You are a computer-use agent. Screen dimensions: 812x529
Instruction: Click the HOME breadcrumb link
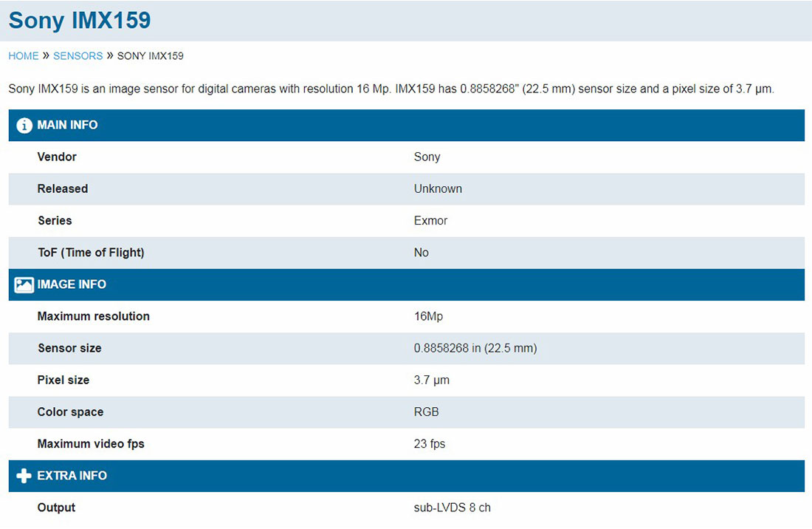pos(24,56)
